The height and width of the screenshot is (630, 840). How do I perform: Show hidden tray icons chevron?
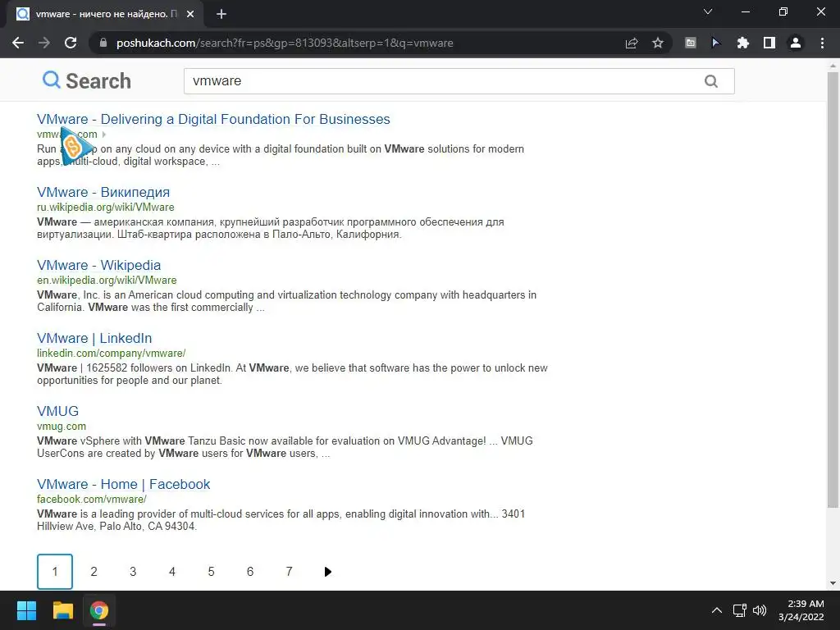click(x=717, y=610)
